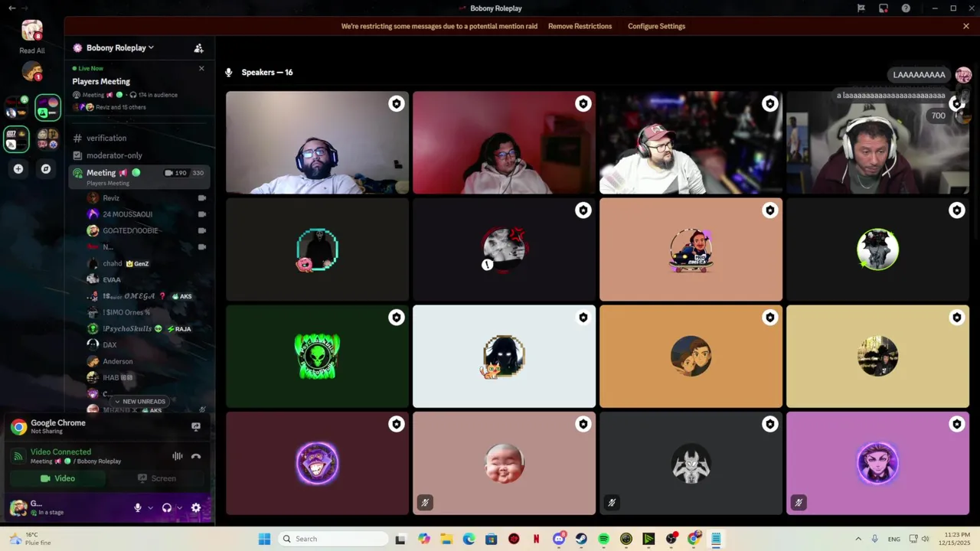This screenshot has width=980, height=551.
Task: Show hidden icons in system tray
Action: point(857,539)
